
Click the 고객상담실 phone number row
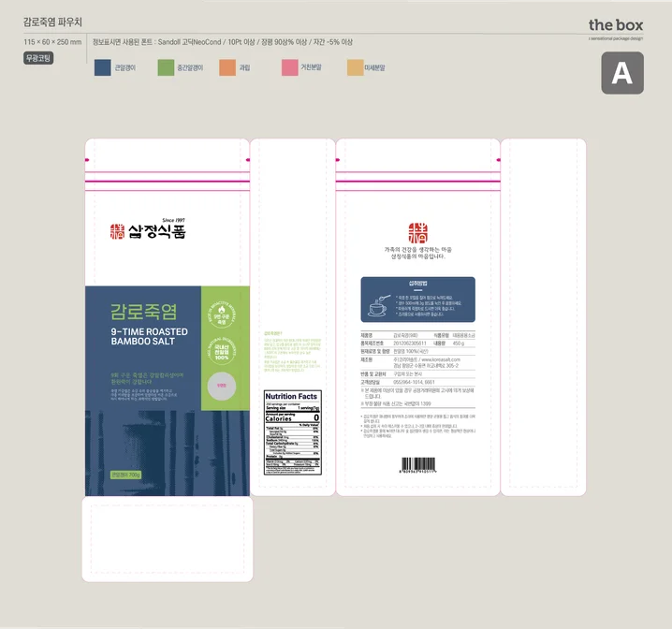[417, 382]
